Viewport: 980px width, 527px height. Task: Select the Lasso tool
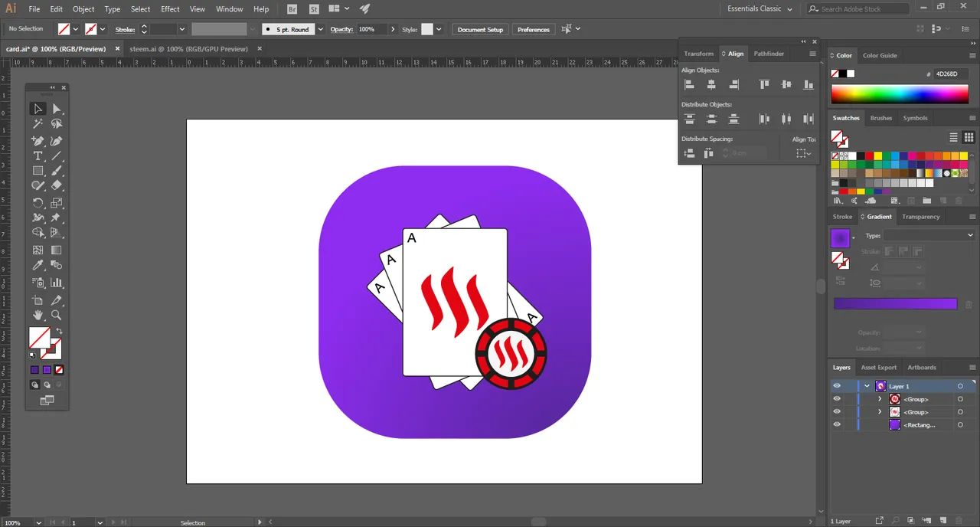(x=57, y=123)
